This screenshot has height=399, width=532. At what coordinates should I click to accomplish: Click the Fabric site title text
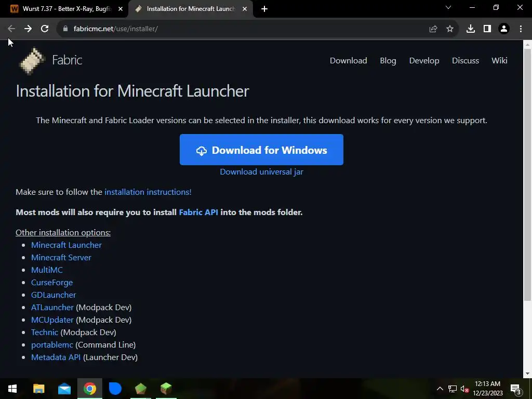(x=67, y=60)
